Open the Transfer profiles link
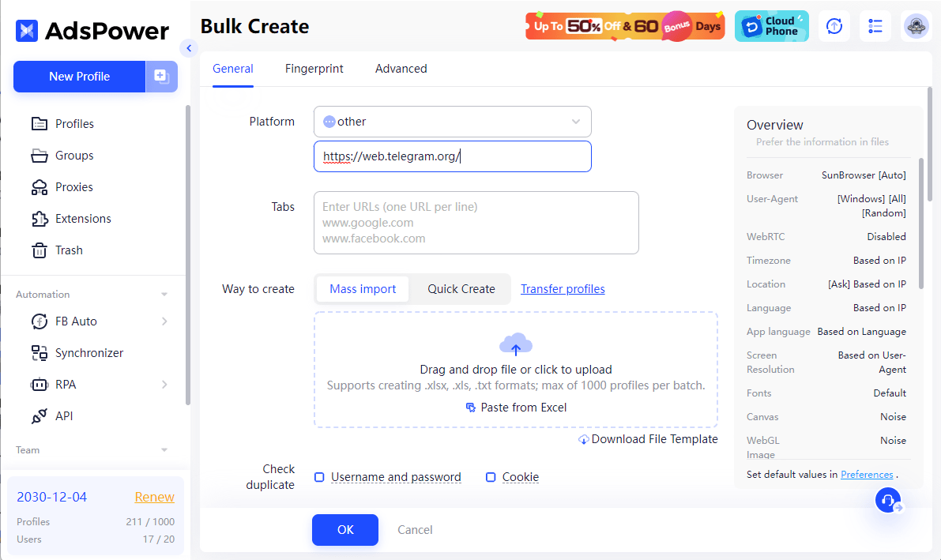This screenshot has width=941, height=560. point(563,289)
